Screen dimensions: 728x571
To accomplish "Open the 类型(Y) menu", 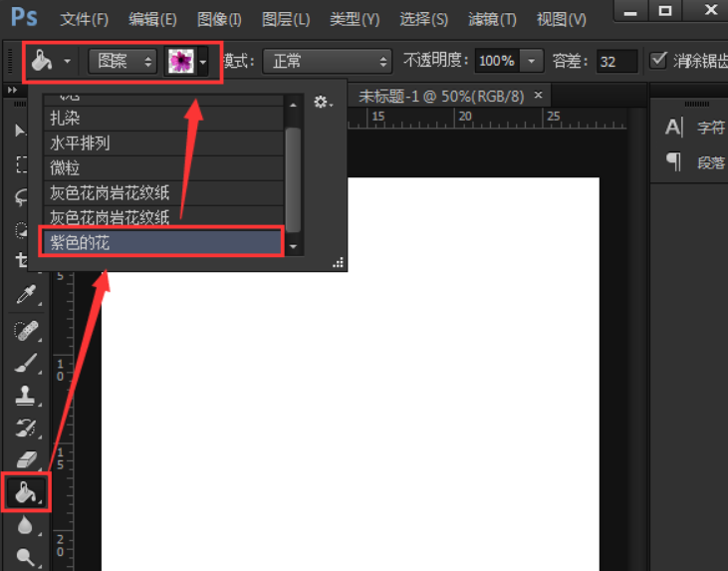I will pos(355,20).
